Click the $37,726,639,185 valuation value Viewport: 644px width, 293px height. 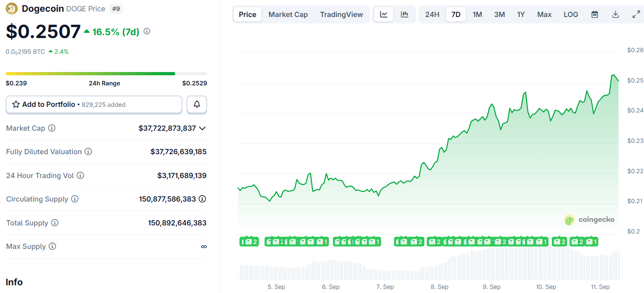click(x=178, y=152)
